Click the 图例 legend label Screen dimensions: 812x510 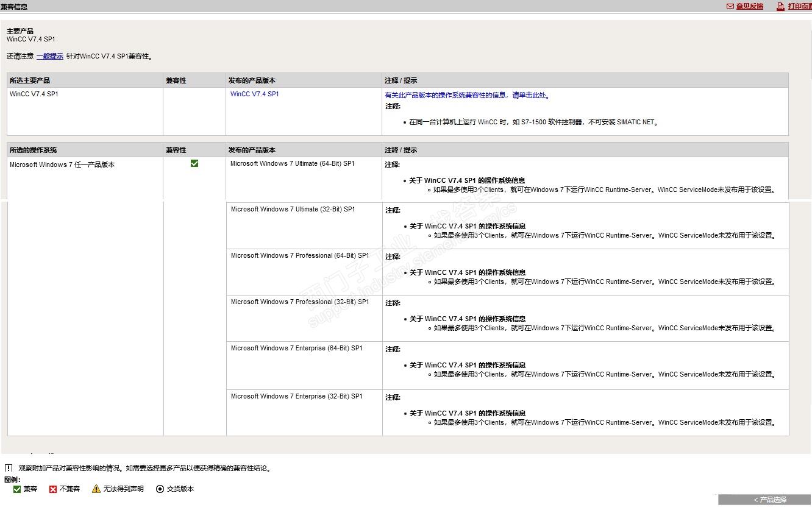pyautogui.click(x=12, y=480)
